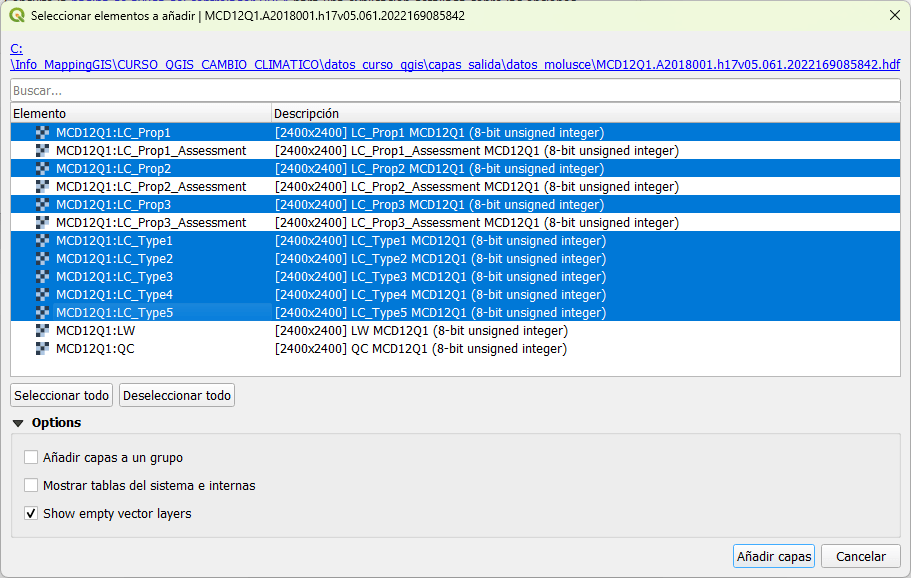Enable Añadir capas a un grupo checkbox

(x=31, y=457)
